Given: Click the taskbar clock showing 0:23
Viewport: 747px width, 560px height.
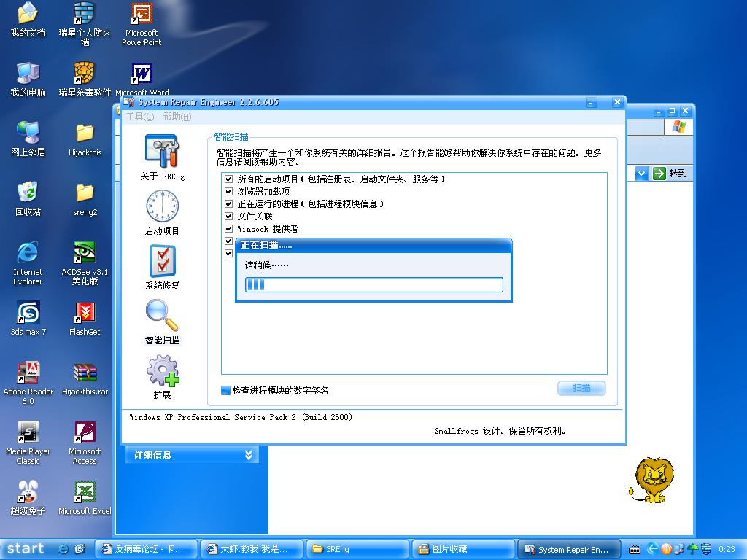Looking at the screenshot, I should [727, 549].
